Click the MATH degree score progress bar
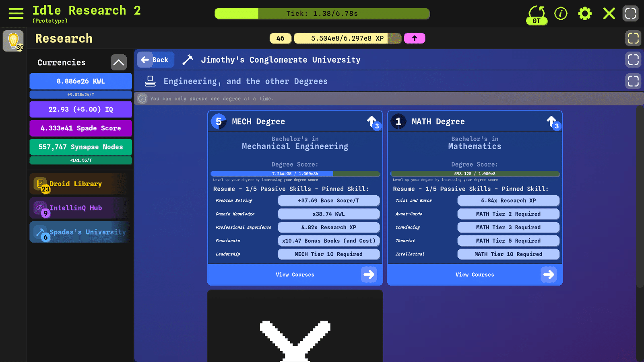Image resolution: width=644 pixels, height=362 pixels. (x=475, y=174)
